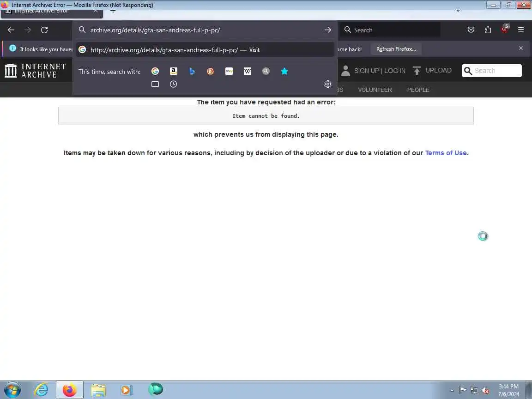The height and width of the screenshot is (399, 532).
Task: Open the volume speaker tray icon
Action: pyautogui.click(x=485, y=391)
